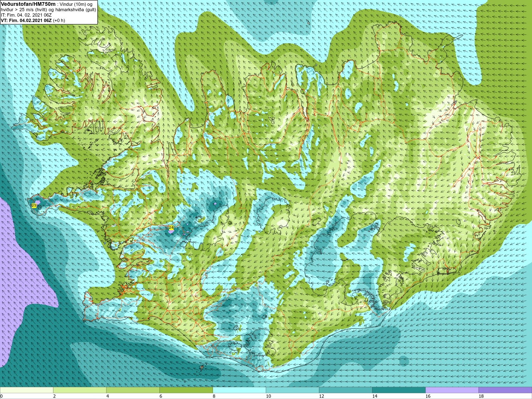The height and width of the screenshot is (399, 532).
Task: Click the legend scale value "6"
Action: tap(161, 396)
